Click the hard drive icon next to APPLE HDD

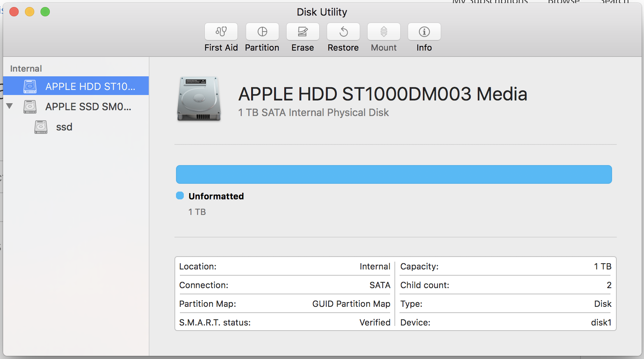click(x=30, y=86)
